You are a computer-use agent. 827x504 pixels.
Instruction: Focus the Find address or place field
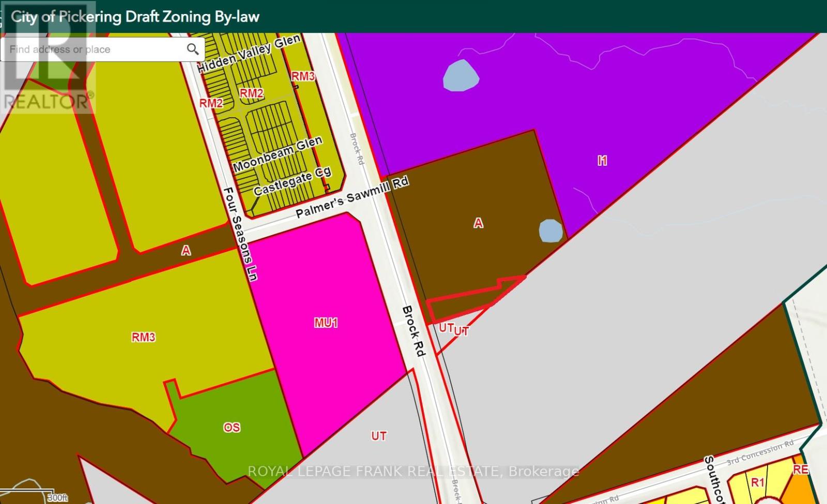(93, 50)
